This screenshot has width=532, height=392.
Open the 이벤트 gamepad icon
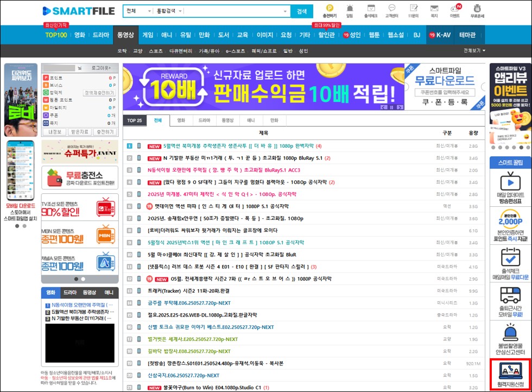click(455, 8)
